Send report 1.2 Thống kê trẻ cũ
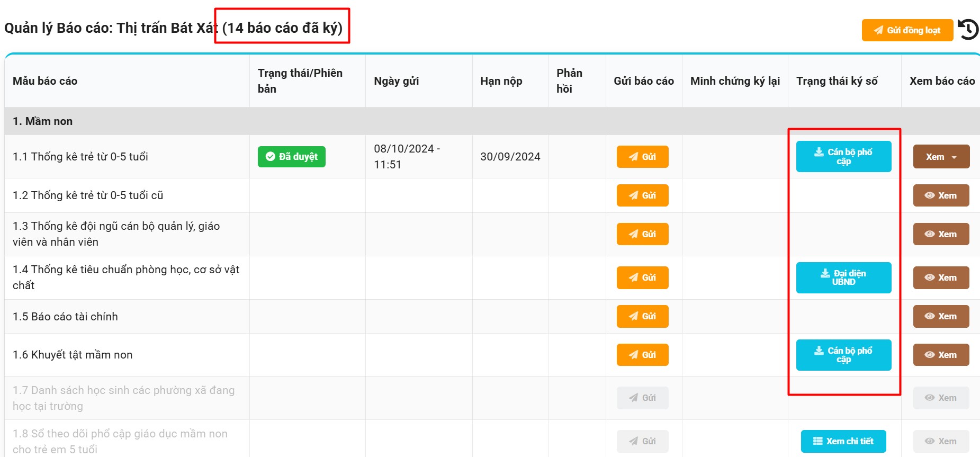This screenshot has height=457, width=980. [x=642, y=195]
